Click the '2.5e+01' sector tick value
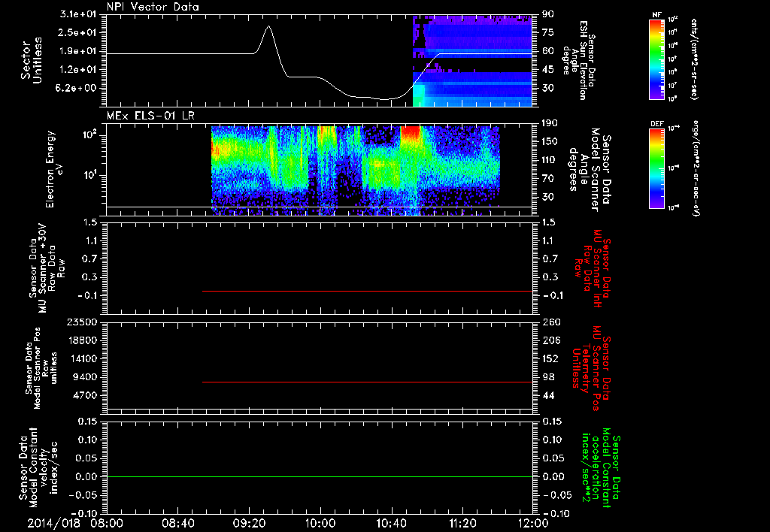 point(78,32)
